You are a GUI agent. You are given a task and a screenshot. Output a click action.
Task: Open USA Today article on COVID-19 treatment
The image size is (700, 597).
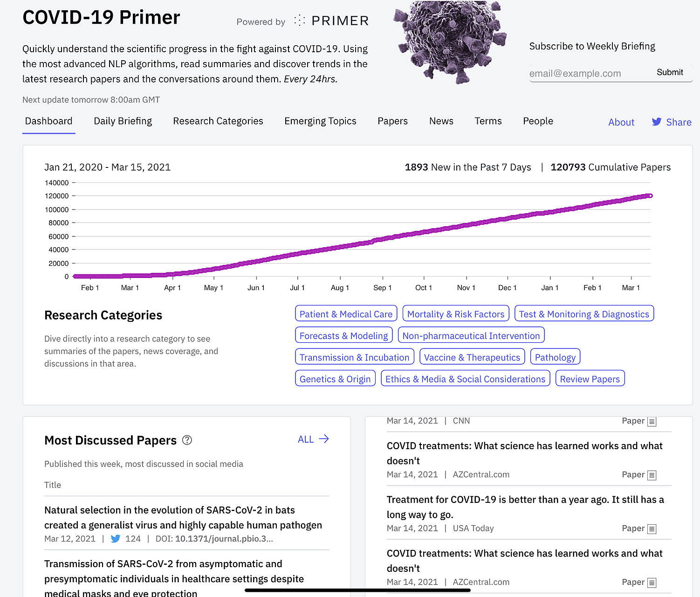pos(525,507)
